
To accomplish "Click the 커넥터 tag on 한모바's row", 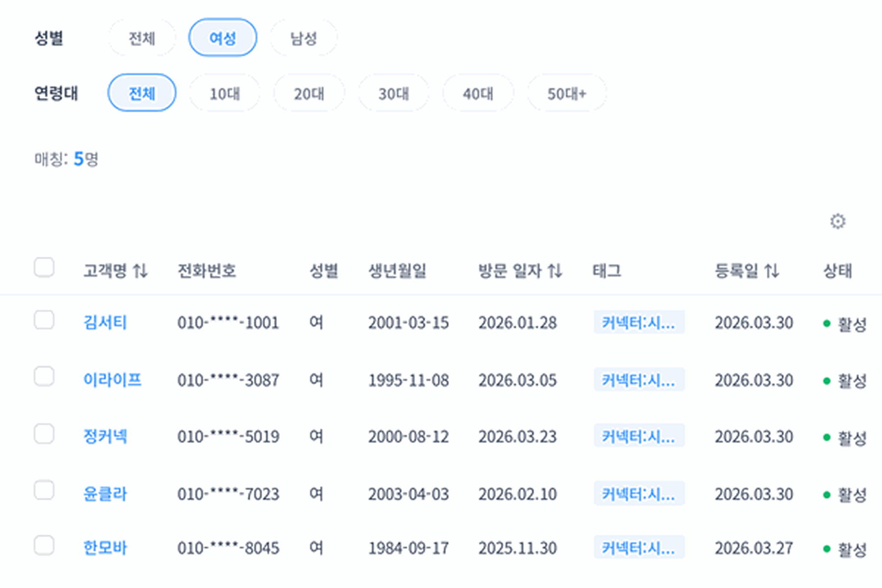I will point(638,548).
